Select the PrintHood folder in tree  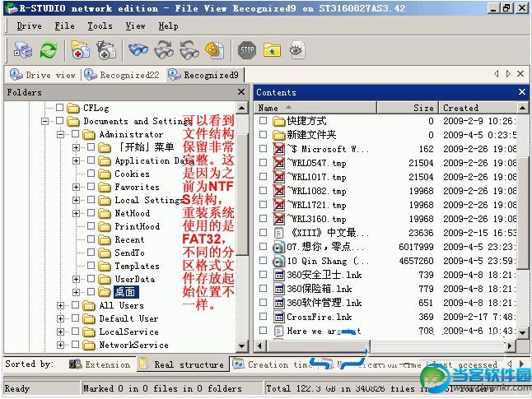pos(137,226)
